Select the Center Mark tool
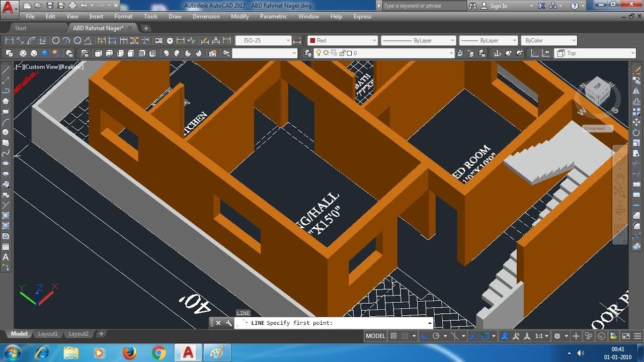The image size is (644, 362). coord(170,40)
